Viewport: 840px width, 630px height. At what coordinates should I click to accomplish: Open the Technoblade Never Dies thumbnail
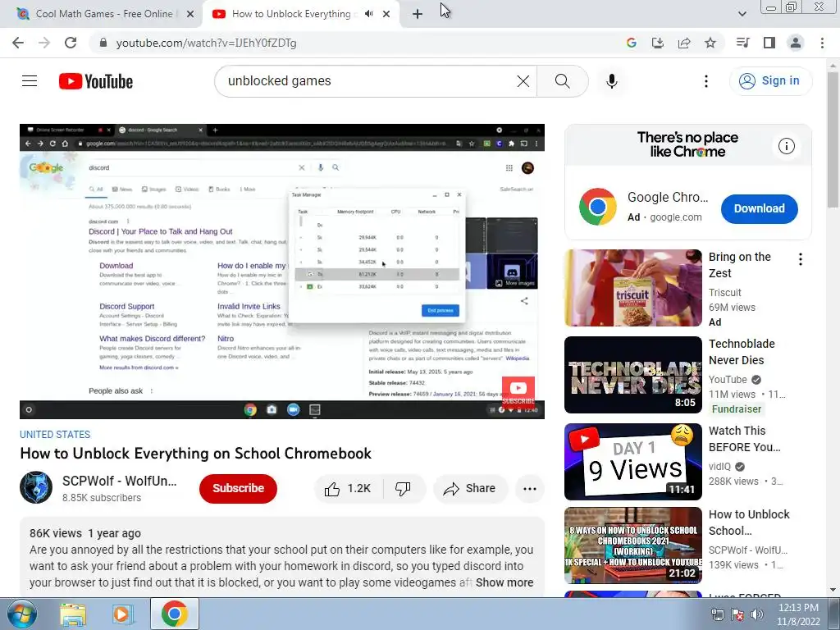[x=633, y=374]
